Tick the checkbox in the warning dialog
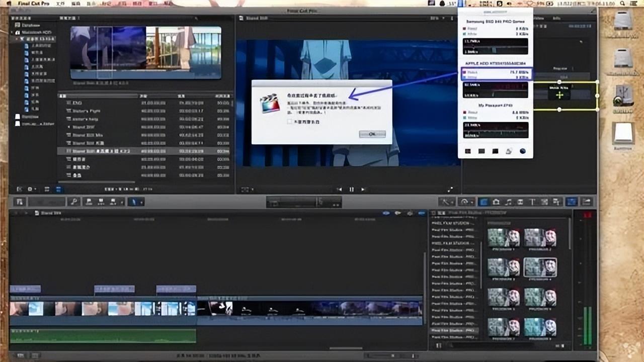 click(289, 122)
